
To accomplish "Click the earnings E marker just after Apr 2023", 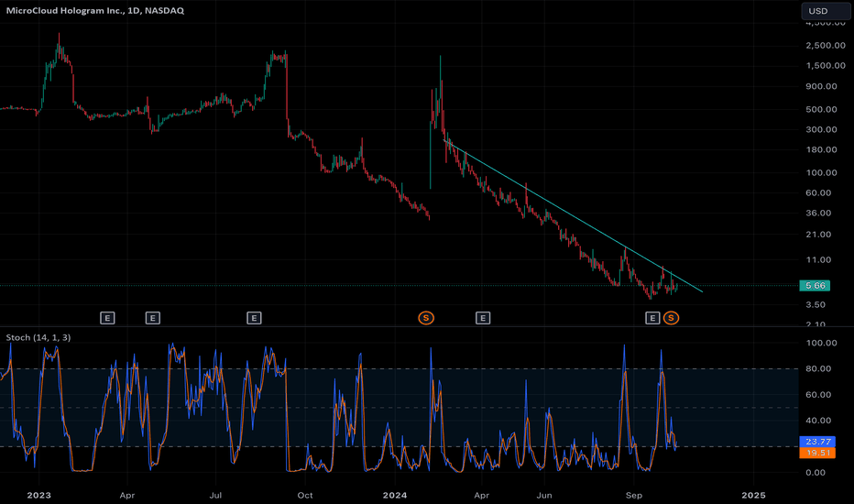I will 152,318.
